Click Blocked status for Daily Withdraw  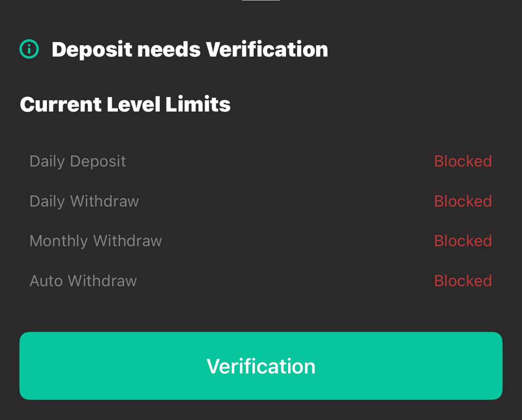pos(463,201)
